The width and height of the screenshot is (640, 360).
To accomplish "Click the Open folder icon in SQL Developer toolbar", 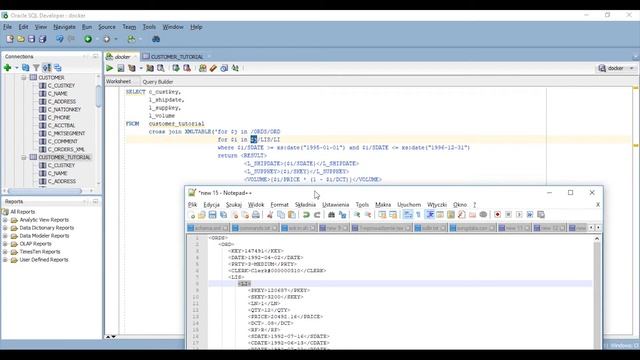I will 20,39.
